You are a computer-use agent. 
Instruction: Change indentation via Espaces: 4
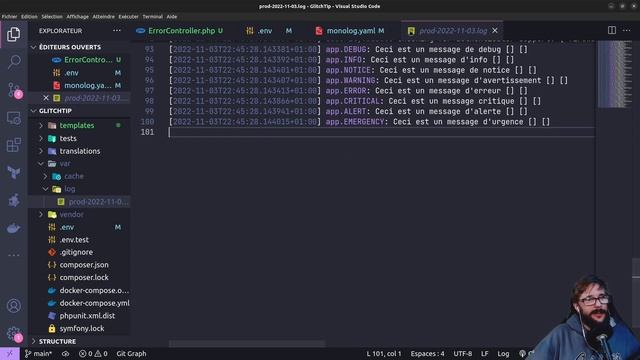click(427, 353)
